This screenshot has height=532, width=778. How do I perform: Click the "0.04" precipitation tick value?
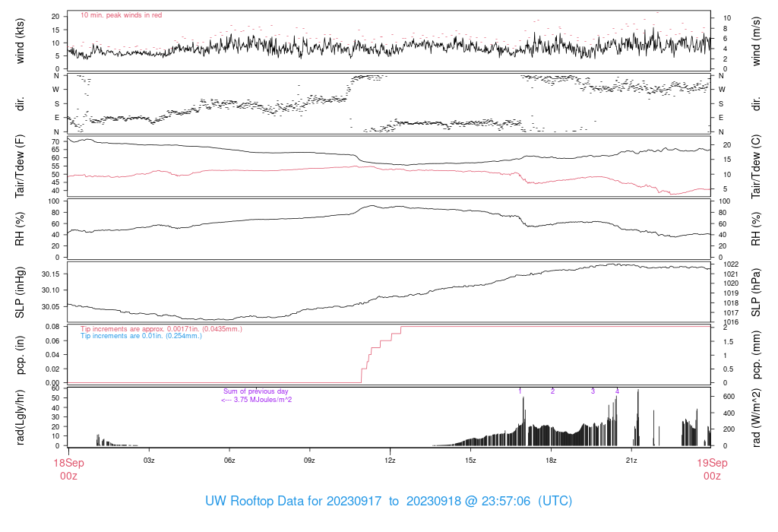click(52, 355)
